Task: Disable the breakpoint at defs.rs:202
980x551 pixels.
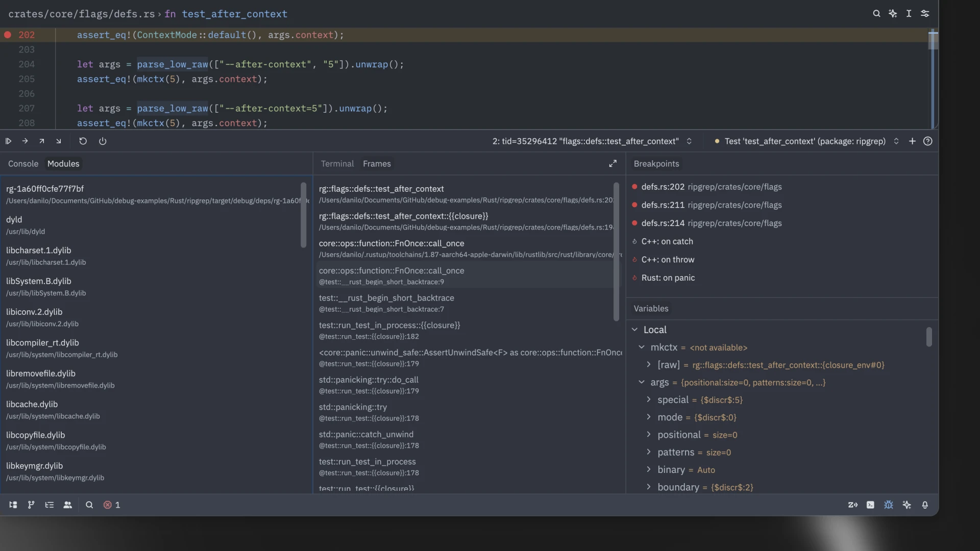Action: 635,187
